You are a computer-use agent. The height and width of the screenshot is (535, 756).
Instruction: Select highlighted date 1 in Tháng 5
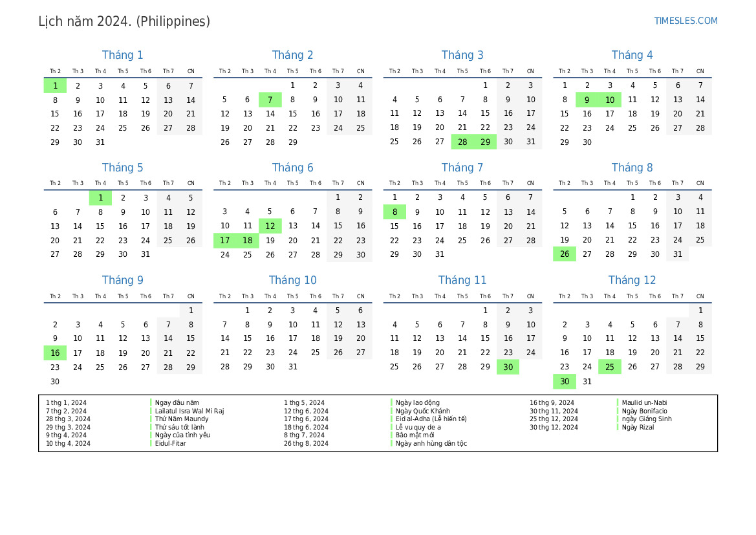(x=100, y=198)
